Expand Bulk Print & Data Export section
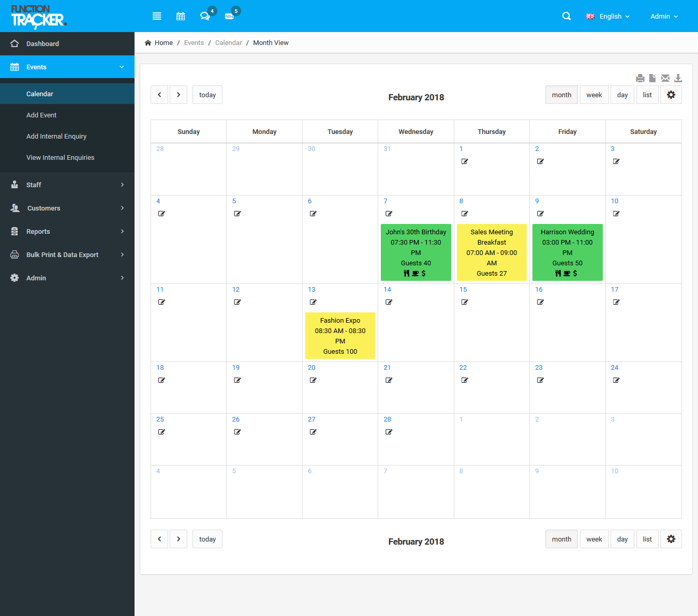 (x=67, y=254)
